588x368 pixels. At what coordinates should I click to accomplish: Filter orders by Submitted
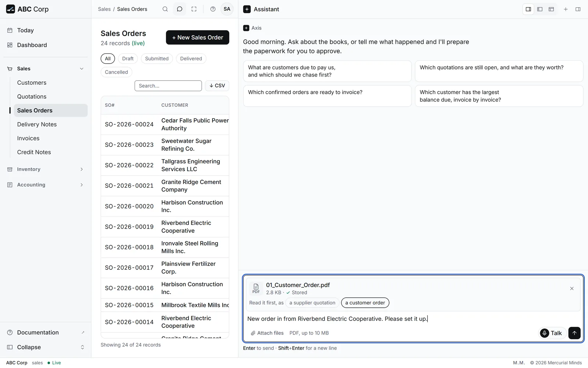click(x=157, y=59)
